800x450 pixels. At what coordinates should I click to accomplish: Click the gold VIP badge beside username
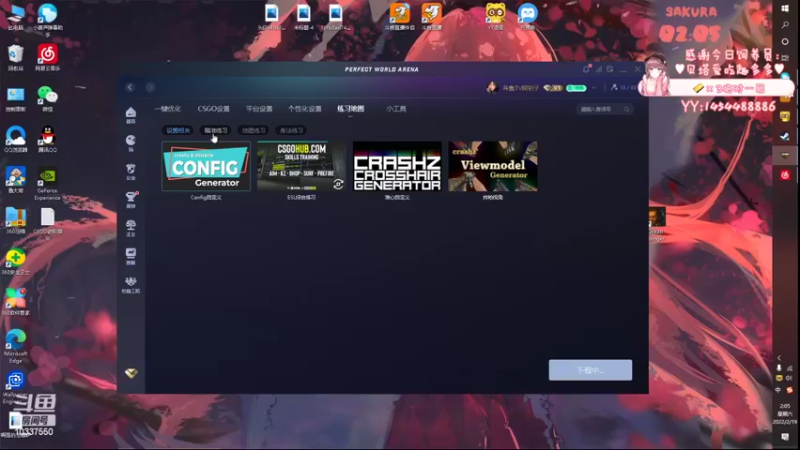pyautogui.click(x=553, y=88)
